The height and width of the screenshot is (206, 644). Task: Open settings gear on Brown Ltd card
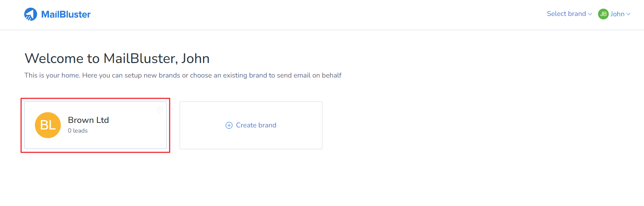160,110
